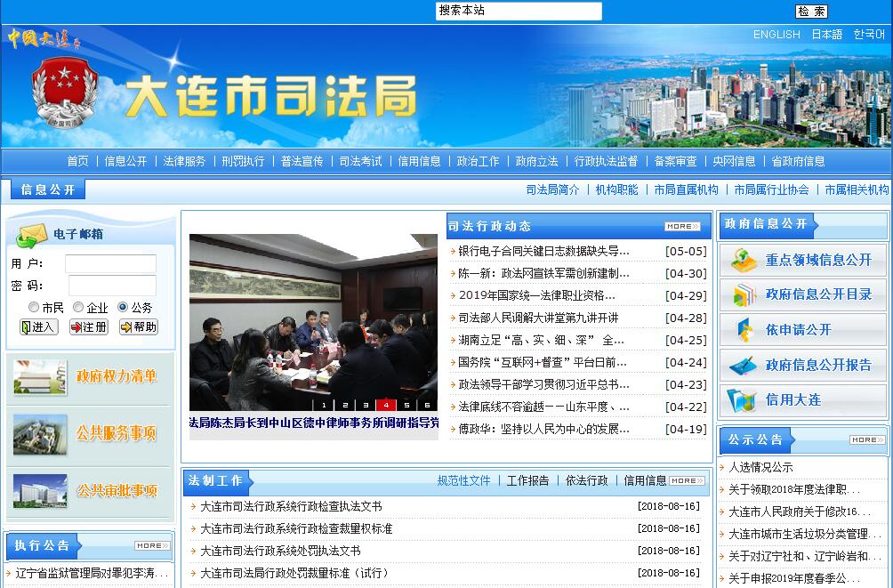Switch site language via ENGLISH link
The height and width of the screenshot is (588, 893).
tap(776, 35)
